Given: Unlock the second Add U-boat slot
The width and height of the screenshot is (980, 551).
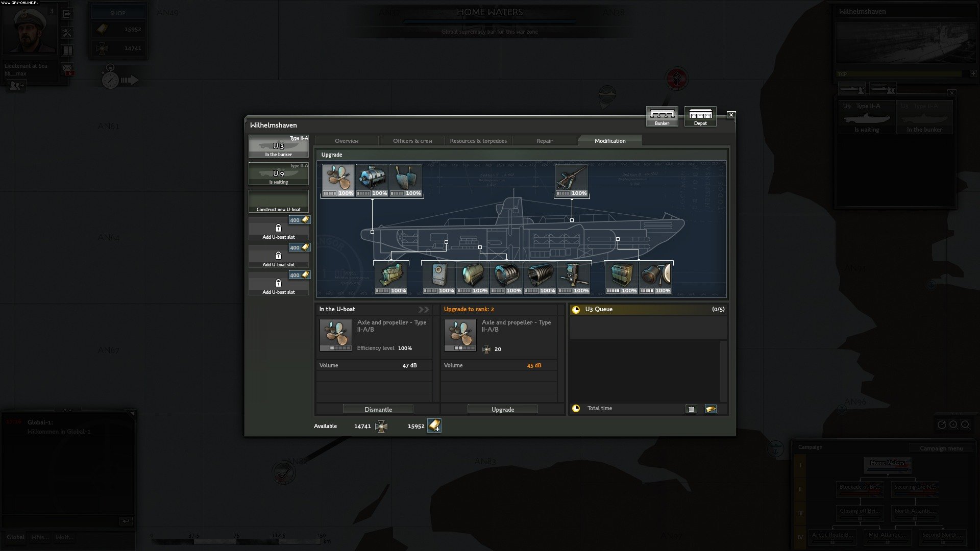Looking at the screenshot, I should [x=279, y=256].
